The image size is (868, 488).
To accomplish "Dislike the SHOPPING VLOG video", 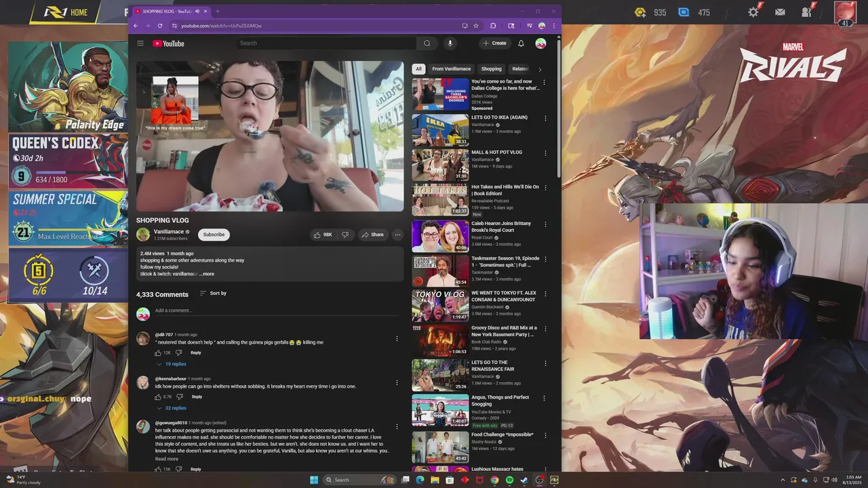I will click(x=345, y=235).
